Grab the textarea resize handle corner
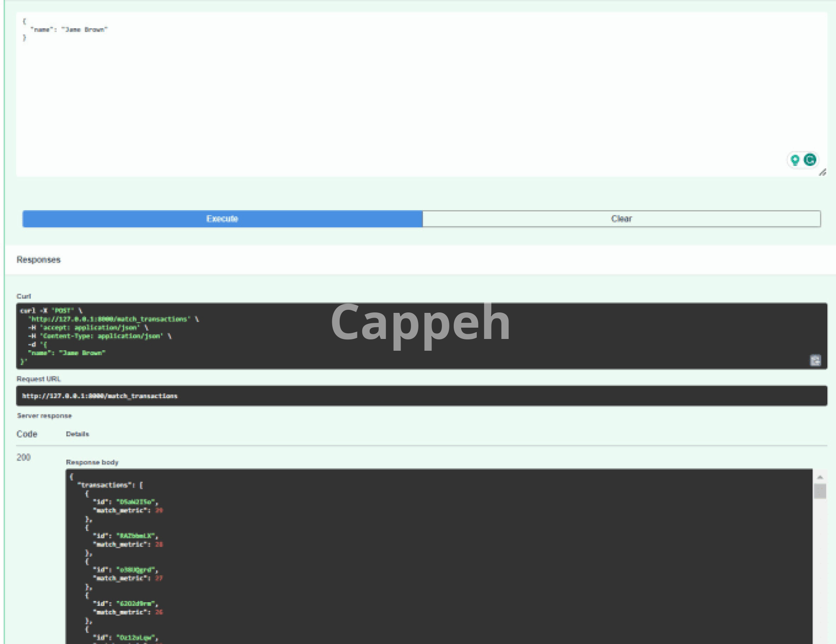Screen dimensions: 836x644 tap(823, 173)
